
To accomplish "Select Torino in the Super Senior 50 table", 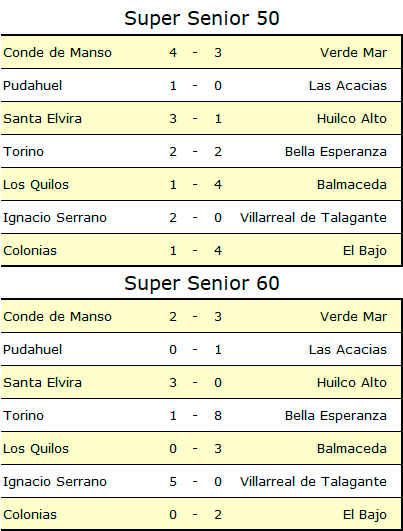I will click(x=23, y=151).
